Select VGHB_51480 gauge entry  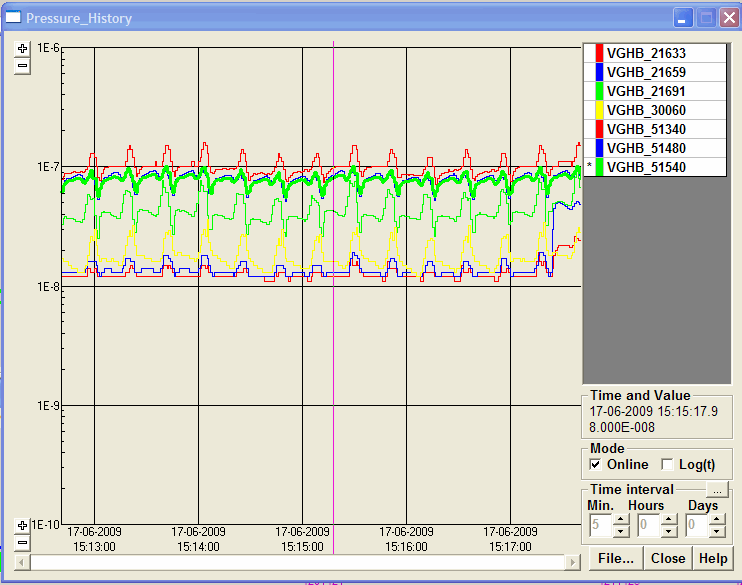[655, 148]
